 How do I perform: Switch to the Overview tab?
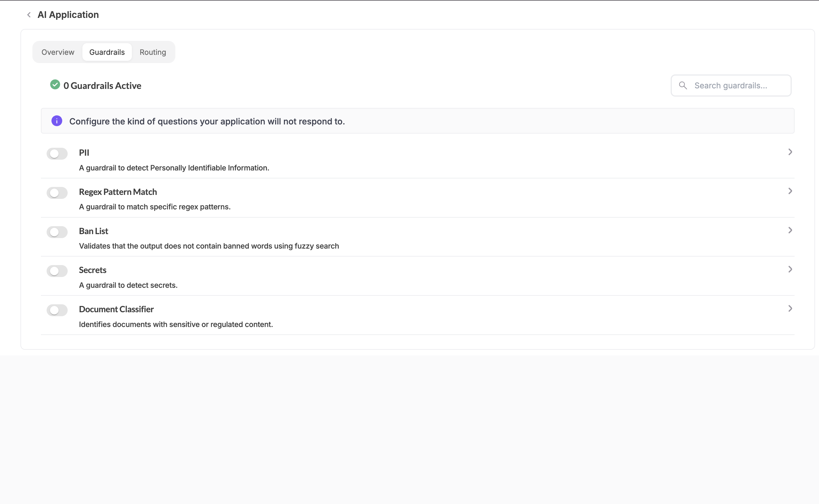[58, 52]
